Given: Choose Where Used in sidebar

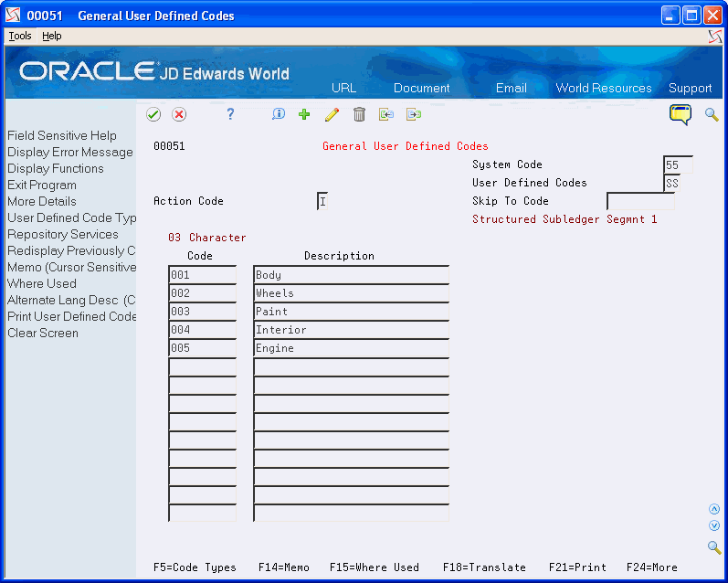Looking at the screenshot, I should click(x=42, y=283).
